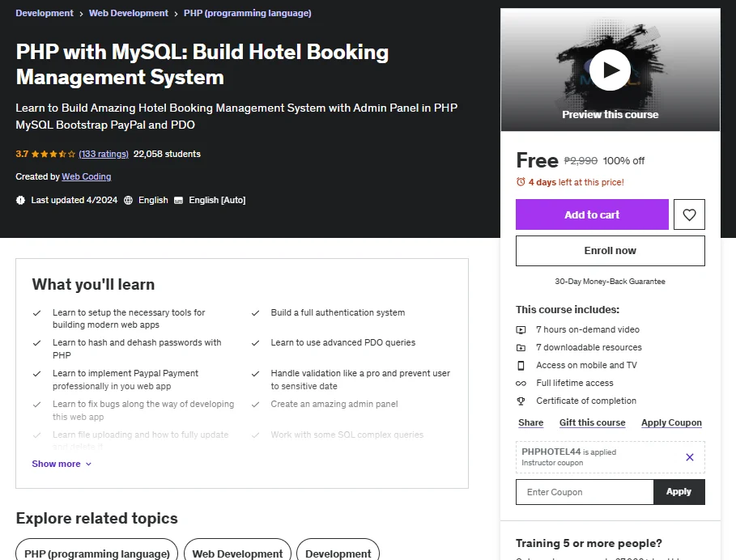Click the "30-Day Money-Back Guarantee" text
736x560 pixels.
(610, 282)
